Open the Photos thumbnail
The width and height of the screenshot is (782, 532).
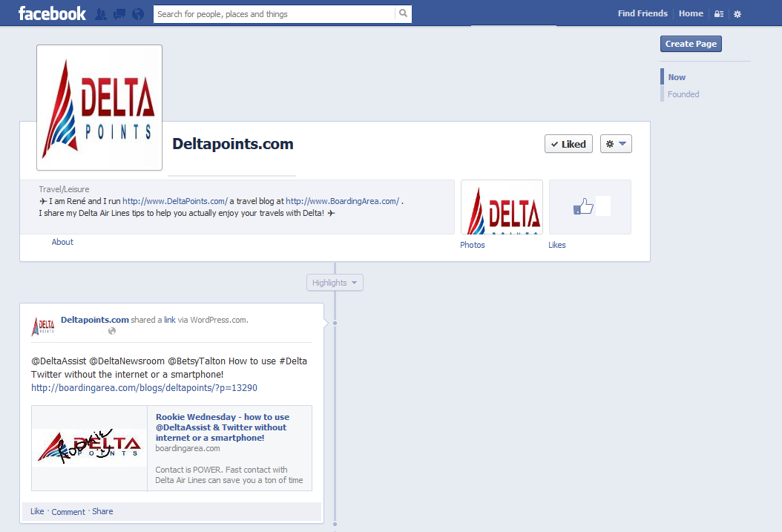coord(502,207)
